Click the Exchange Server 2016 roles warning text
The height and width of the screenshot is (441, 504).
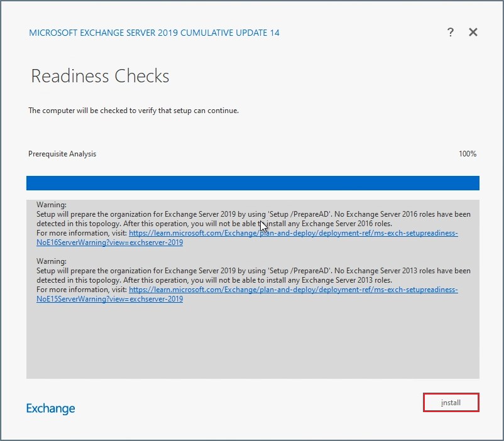coord(253,219)
